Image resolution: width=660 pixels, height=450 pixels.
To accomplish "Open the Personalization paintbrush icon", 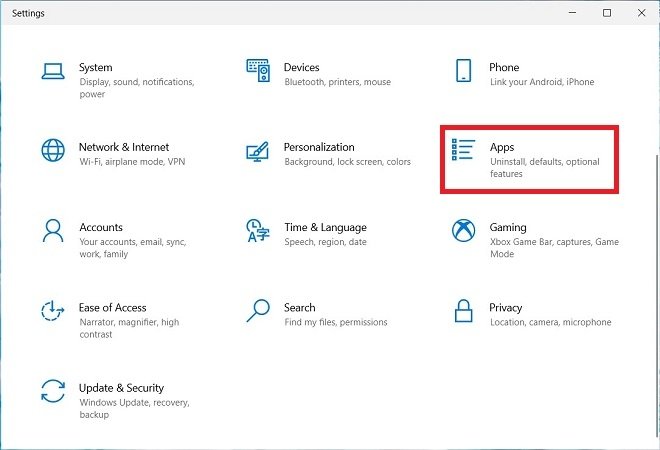I will pos(258,152).
